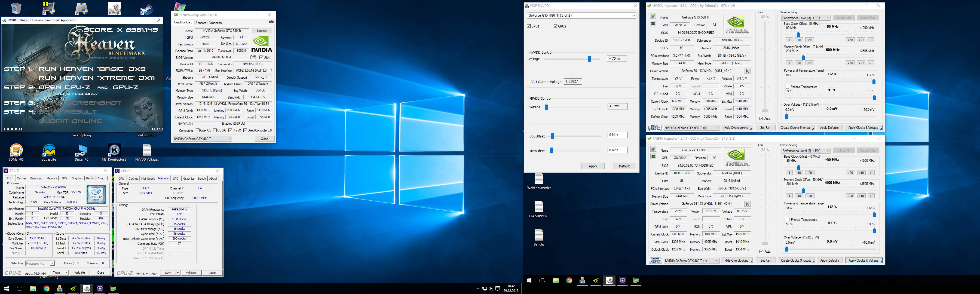Click Apply in HOF_NVVDD window
The width and height of the screenshot is (980, 294).
point(593,166)
